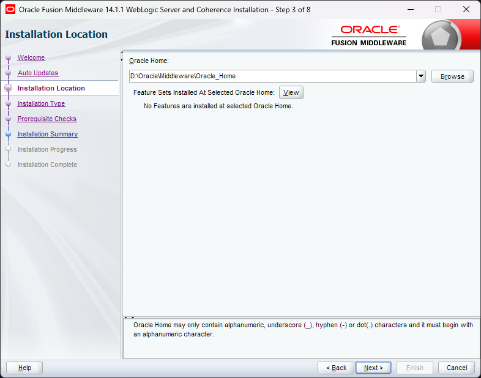Expand the Oracle Home path dropdown arrow
The width and height of the screenshot is (481, 378).
pyautogui.click(x=421, y=76)
